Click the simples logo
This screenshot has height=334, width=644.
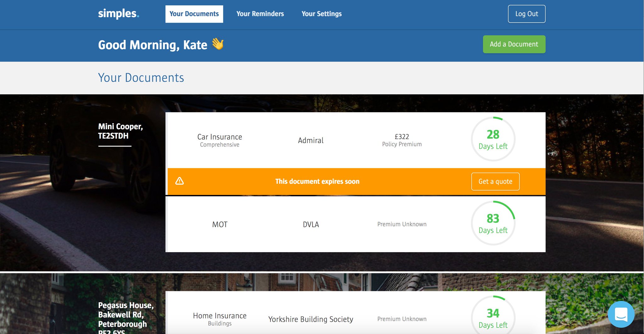point(119,14)
